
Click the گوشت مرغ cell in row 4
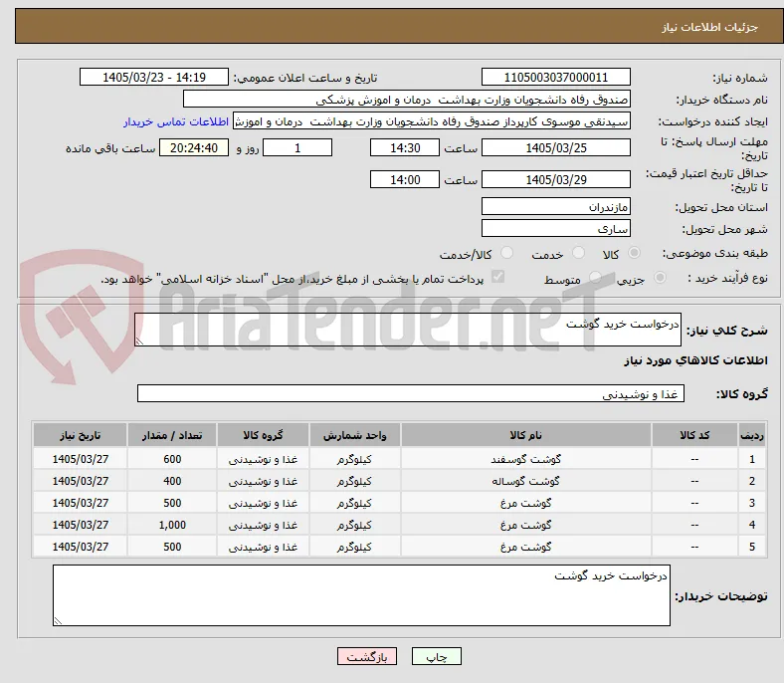pos(526,525)
